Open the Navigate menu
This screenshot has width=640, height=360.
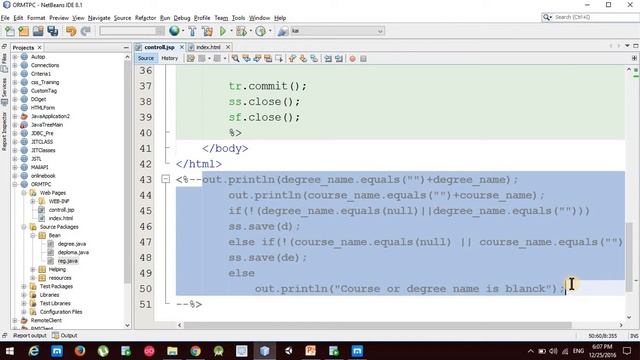[99, 18]
